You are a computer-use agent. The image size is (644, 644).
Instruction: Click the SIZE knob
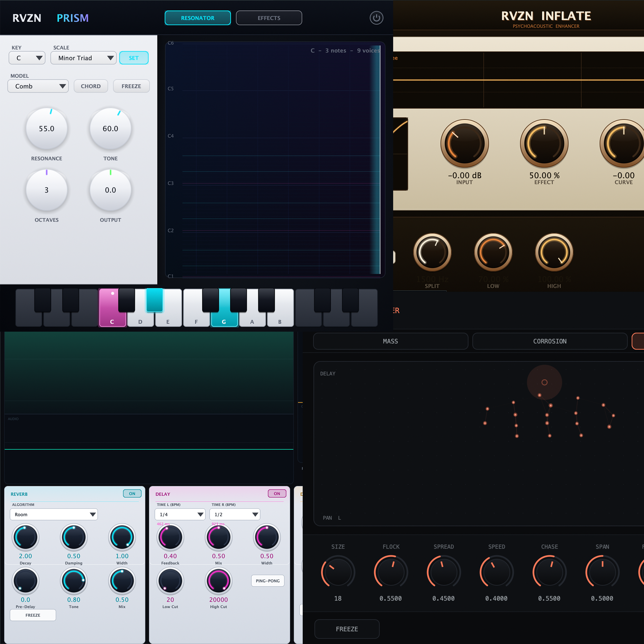point(338,572)
